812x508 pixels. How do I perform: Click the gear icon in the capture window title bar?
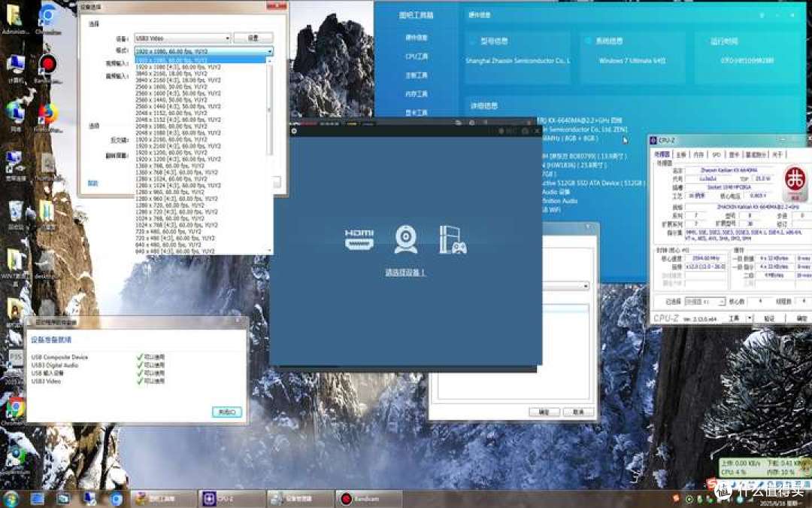point(294,131)
